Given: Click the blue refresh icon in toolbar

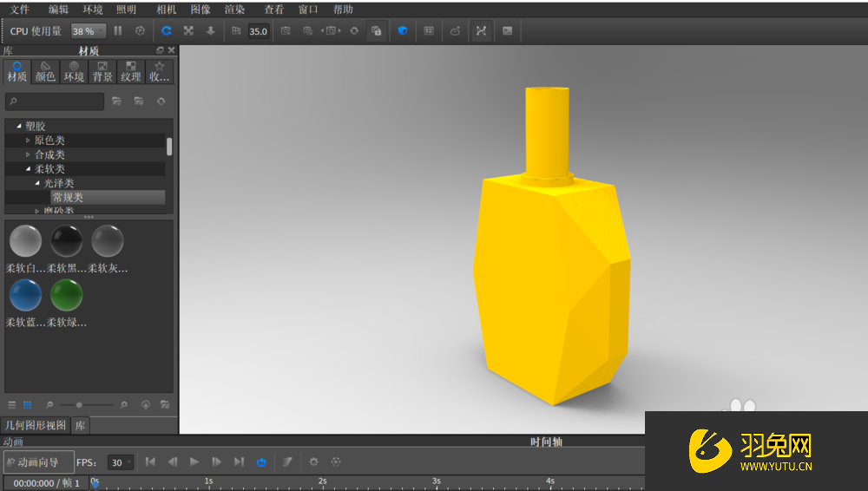Looking at the screenshot, I should (x=166, y=31).
